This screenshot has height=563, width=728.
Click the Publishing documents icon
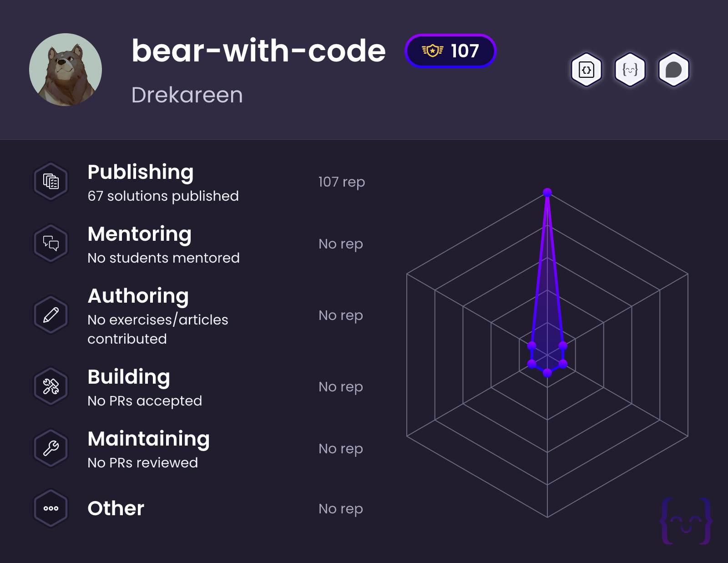[x=51, y=181]
